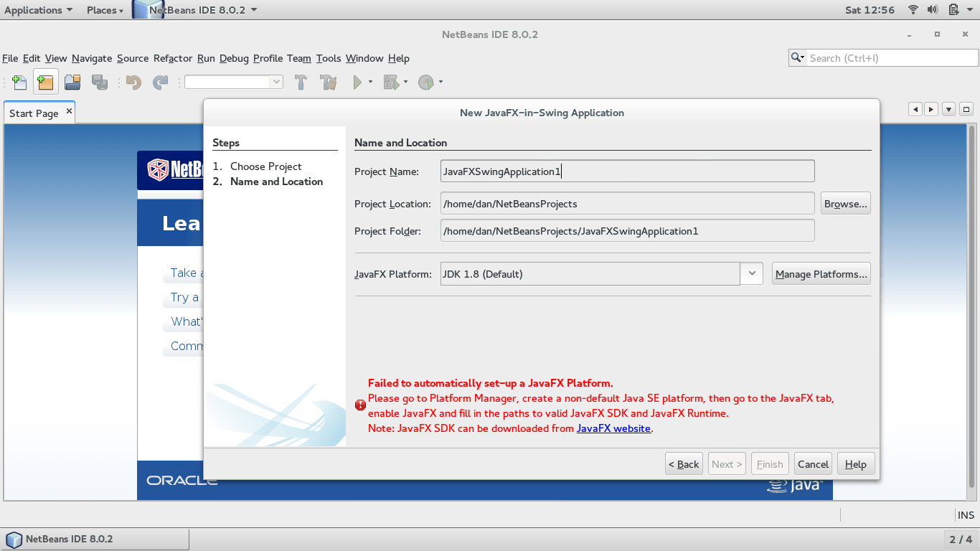Click the Cancel button
The width and height of the screenshot is (980, 551).
click(x=814, y=463)
